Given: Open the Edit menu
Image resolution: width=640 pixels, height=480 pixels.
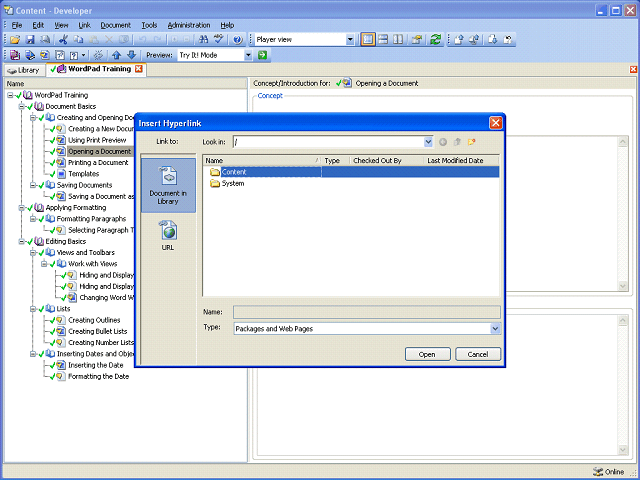Looking at the screenshot, I should pos(38,25).
